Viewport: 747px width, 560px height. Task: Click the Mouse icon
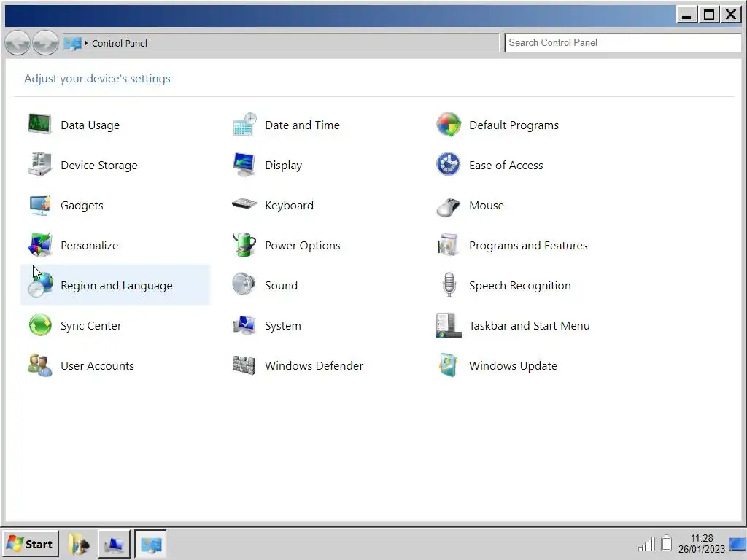tap(449, 206)
